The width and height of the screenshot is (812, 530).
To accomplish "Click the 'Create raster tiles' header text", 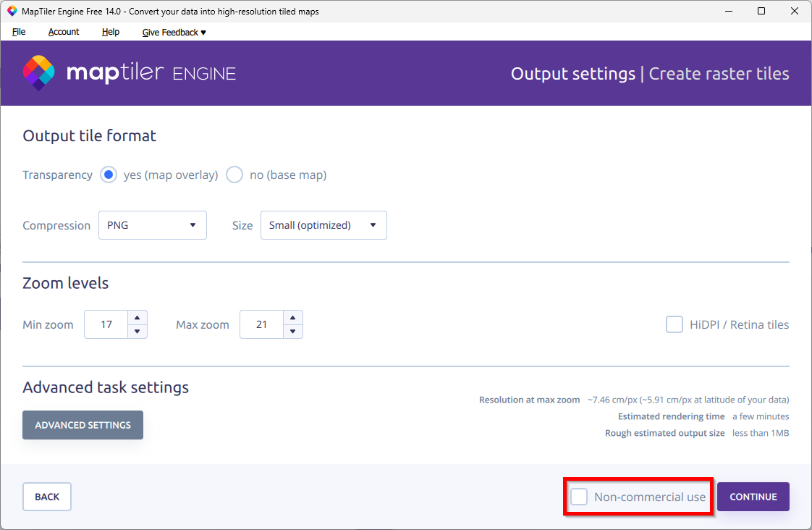I will click(719, 74).
